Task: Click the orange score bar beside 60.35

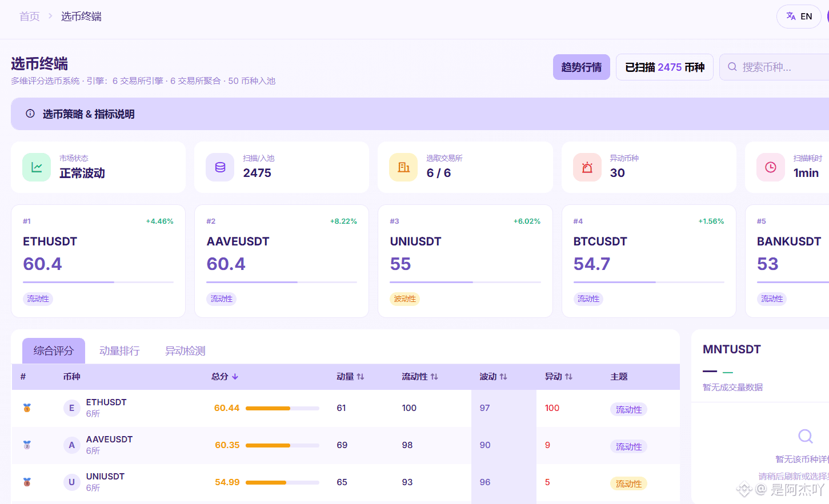Action: coord(282,445)
